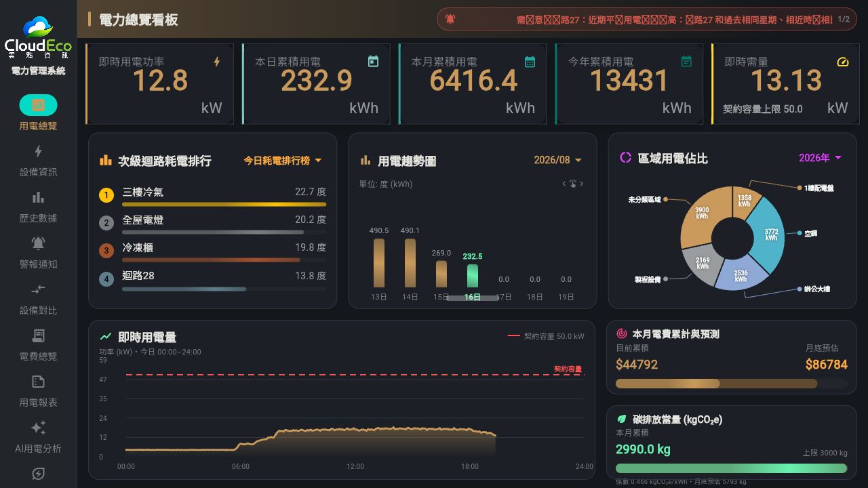Click the horizontal scrollbar under the trend chart
The height and width of the screenshot is (488, 868).
pyautogui.click(x=473, y=298)
